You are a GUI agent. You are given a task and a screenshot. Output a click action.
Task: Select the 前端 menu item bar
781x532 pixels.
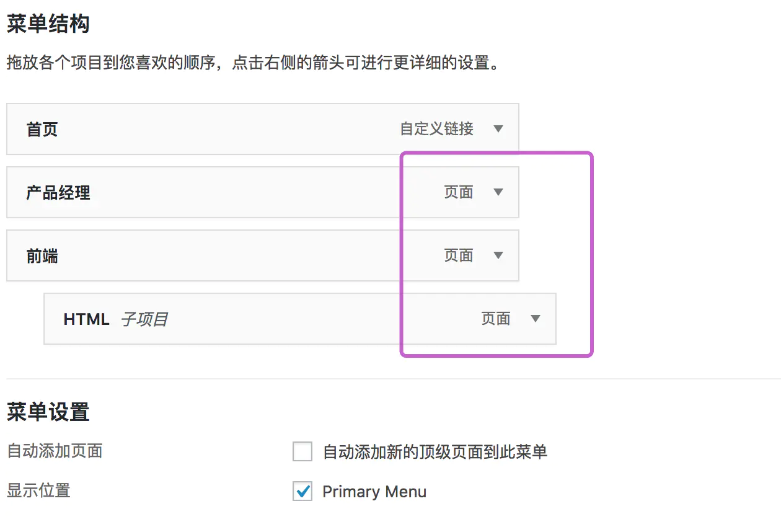(263, 255)
